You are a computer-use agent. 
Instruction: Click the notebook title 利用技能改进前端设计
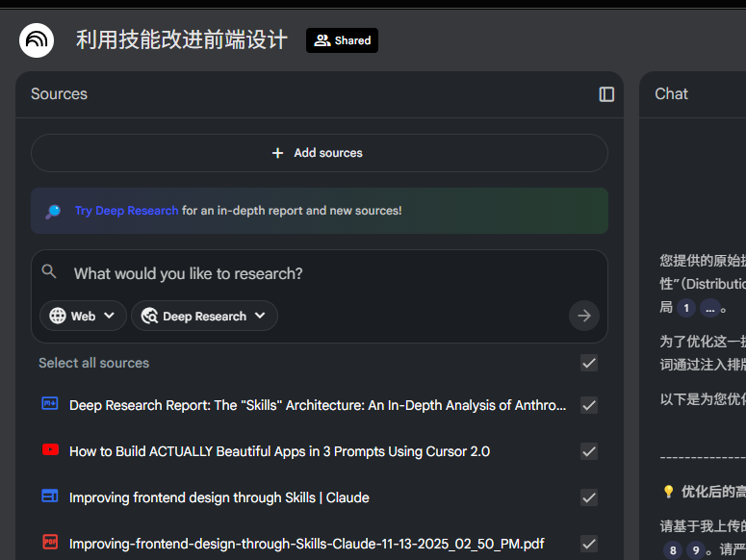point(182,40)
